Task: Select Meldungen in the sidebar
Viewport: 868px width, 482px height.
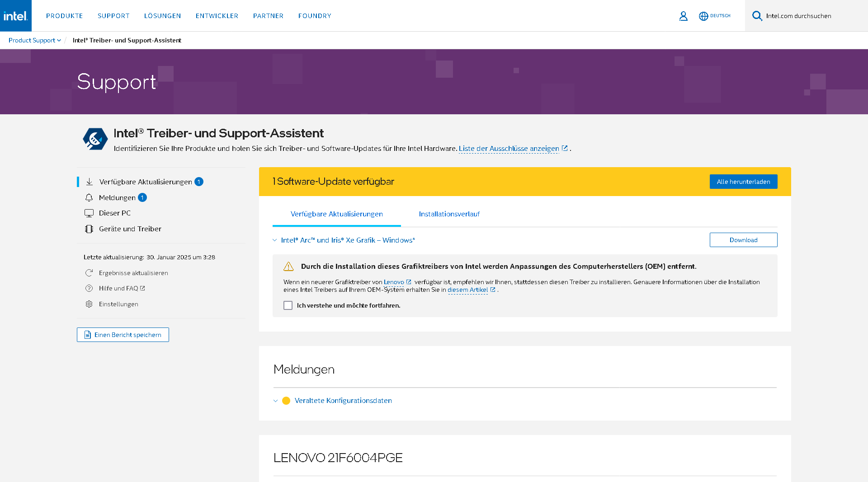Action: tap(117, 197)
